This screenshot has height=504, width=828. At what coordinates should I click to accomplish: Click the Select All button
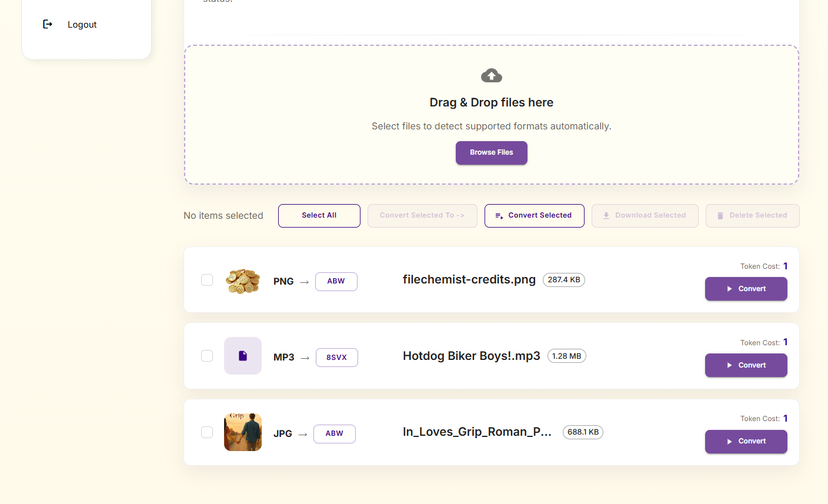click(x=319, y=216)
